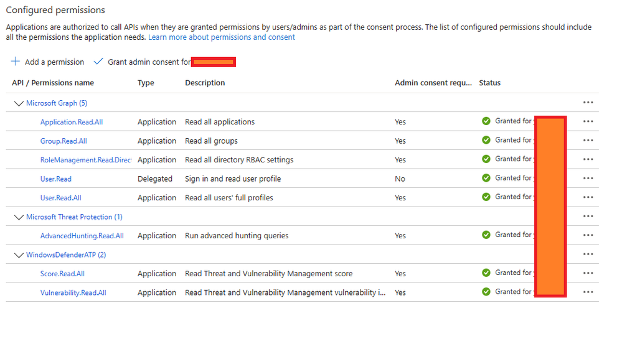Click green granted status icon for User.Read.All
Viewport: 622px width, 364px height.
(x=486, y=197)
